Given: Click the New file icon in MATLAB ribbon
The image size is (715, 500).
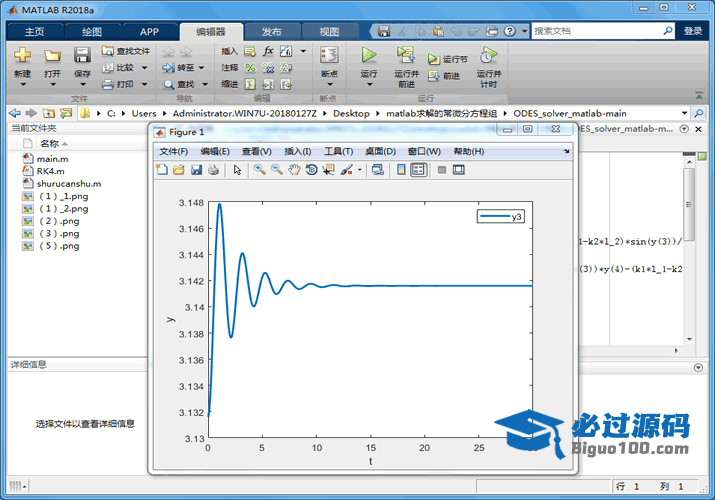Looking at the screenshot, I should [x=22, y=55].
